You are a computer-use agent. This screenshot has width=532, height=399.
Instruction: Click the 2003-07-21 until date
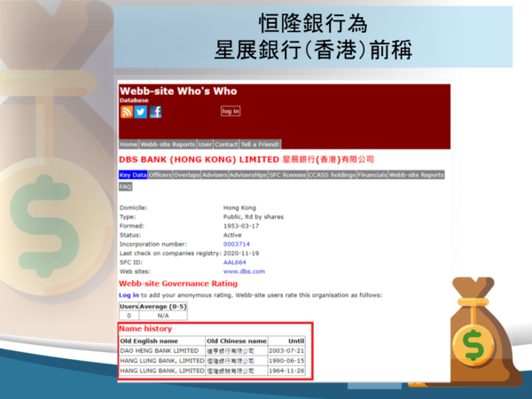(286, 351)
